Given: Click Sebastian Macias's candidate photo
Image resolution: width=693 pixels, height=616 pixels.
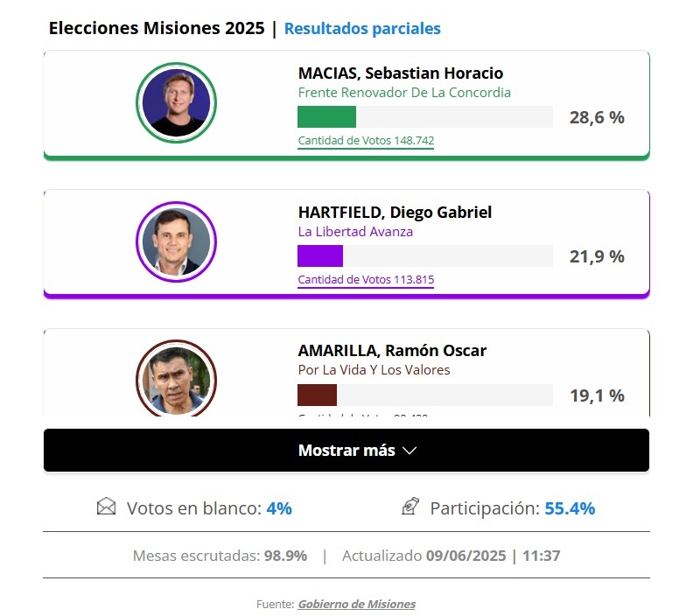Looking at the screenshot, I should (x=176, y=102).
